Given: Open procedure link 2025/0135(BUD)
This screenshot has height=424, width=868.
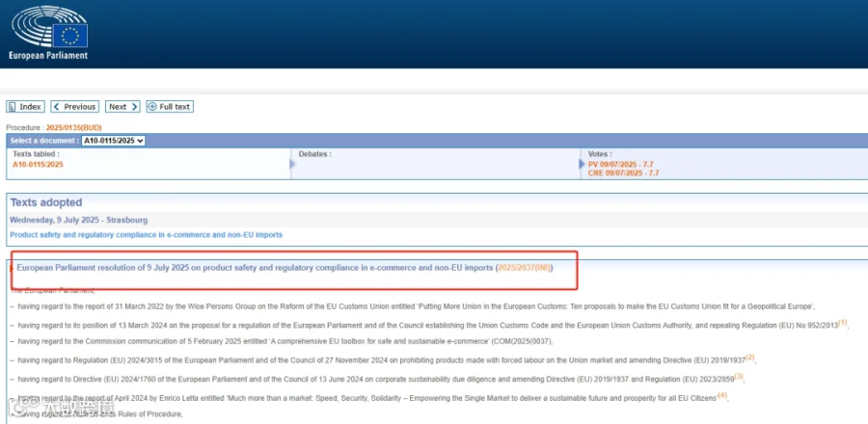Looking at the screenshot, I should pos(73,128).
